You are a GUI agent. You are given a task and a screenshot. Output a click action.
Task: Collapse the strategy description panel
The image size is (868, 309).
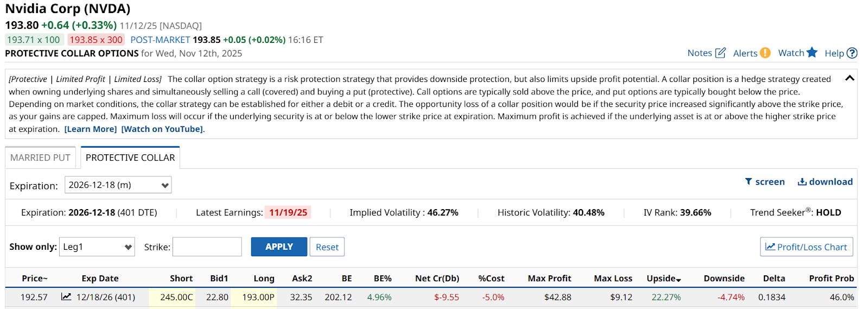(x=850, y=78)
